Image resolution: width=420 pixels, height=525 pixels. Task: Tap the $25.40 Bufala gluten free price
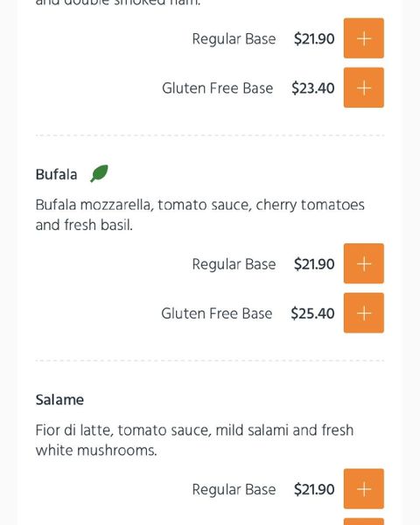[313, 314]
